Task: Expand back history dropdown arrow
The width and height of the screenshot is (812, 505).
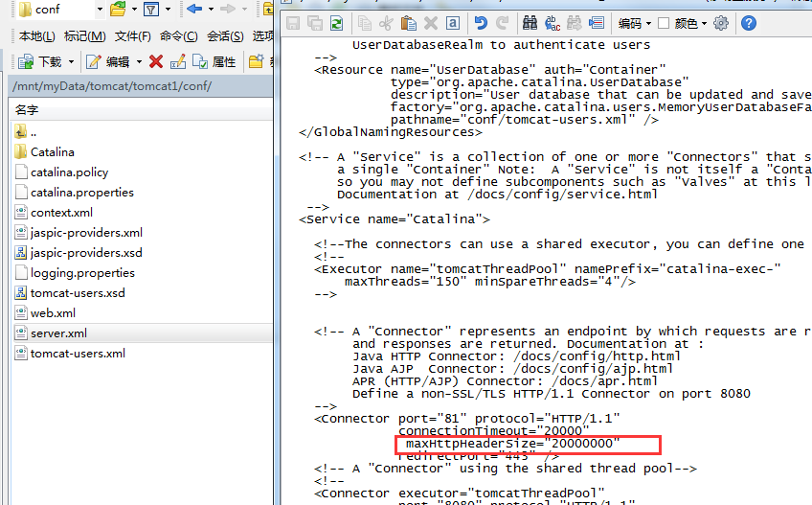Action: pos(211,10)
